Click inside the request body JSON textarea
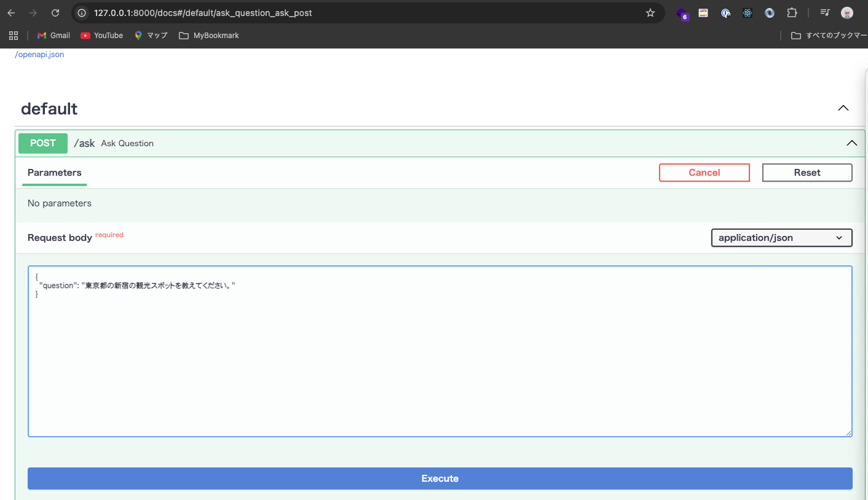 440,351
